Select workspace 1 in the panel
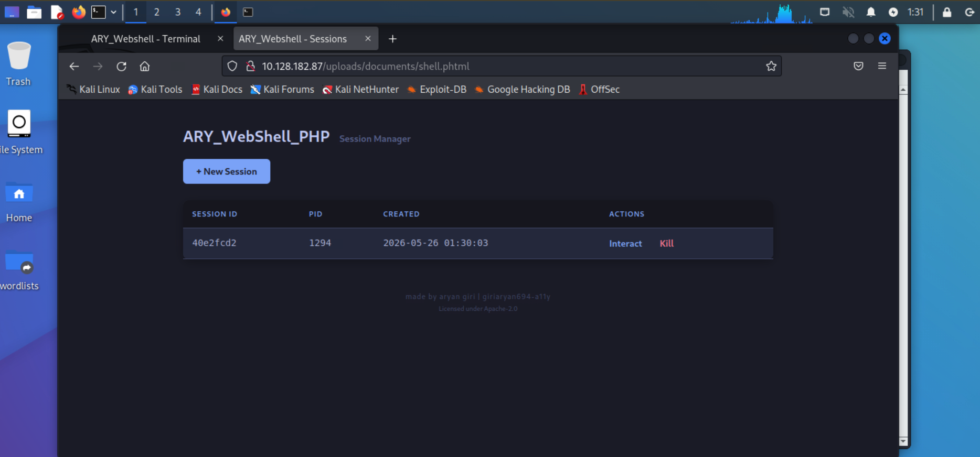The height and width of the screenshot is (457, 980). pyautogui.click(x=135, y=12)
